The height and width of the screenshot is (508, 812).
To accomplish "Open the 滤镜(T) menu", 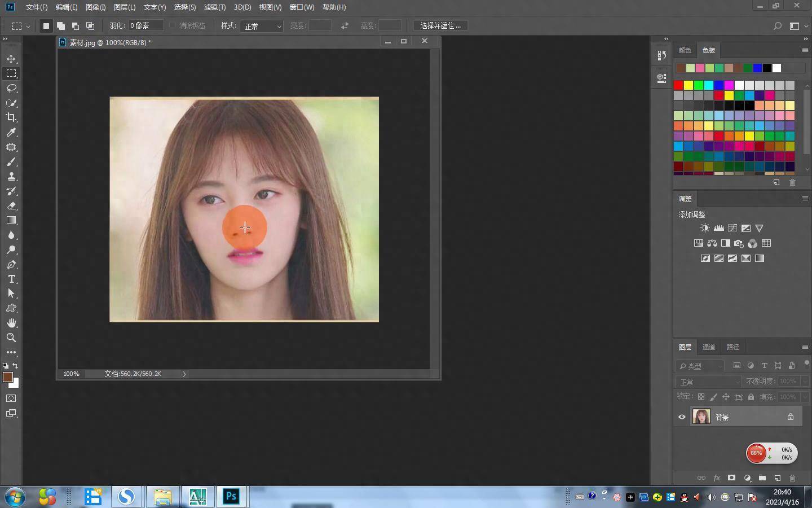I will coord(214,7).
